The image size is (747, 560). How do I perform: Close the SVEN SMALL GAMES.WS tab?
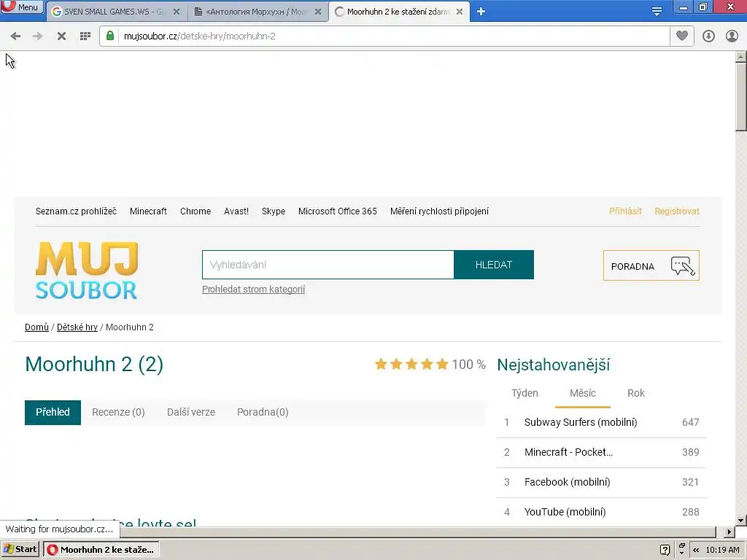(x=177, y=12)
